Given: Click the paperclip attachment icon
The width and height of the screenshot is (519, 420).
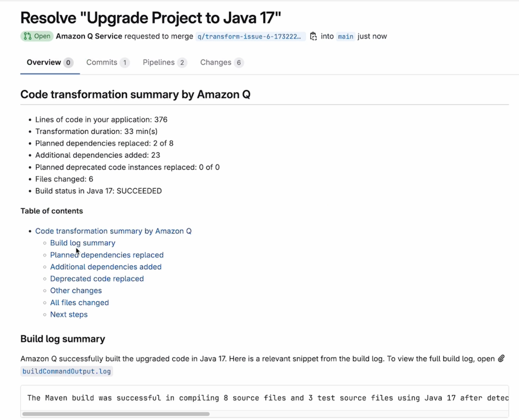Looking at the screenshot, I should (x=501, y=359).
